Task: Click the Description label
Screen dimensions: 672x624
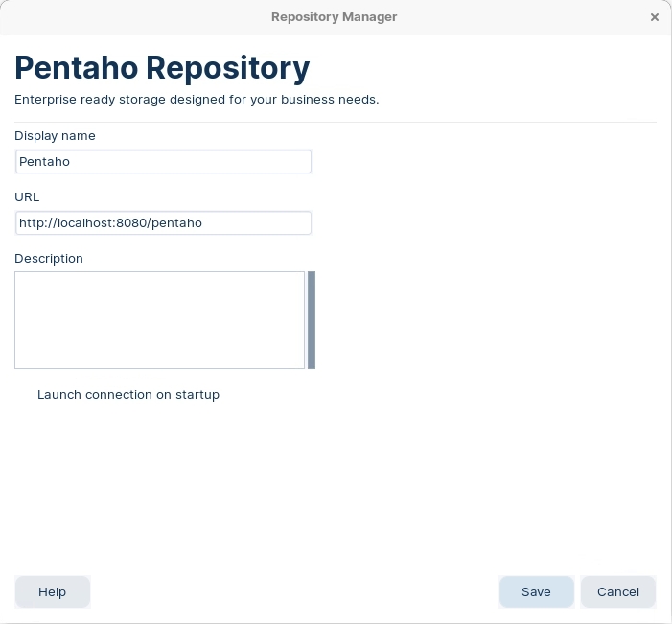Action: coord(49,259)
